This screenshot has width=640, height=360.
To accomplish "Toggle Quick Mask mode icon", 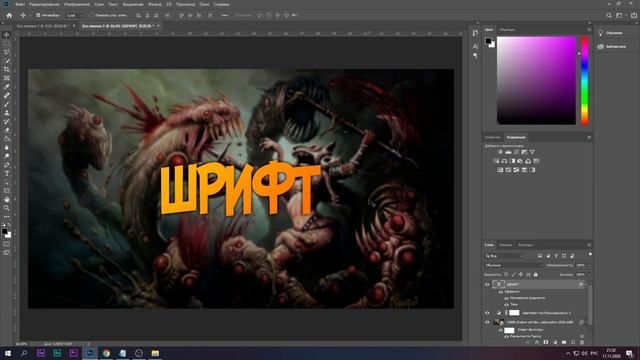I will tap(7, 244).
